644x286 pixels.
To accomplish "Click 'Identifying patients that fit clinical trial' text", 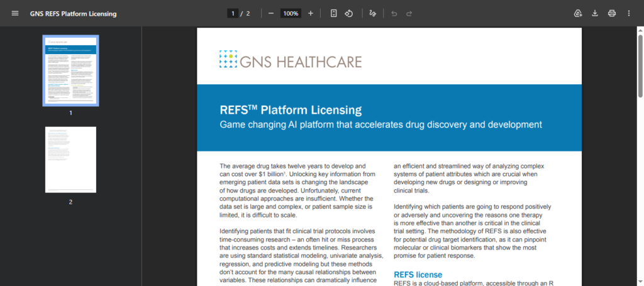I will [x=297, y=231].
